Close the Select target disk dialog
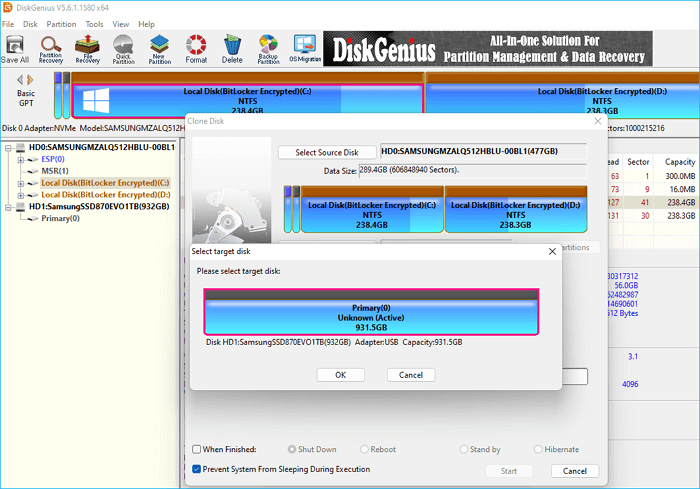Viewport: 700px width, 489px height. tap(552, 251)
